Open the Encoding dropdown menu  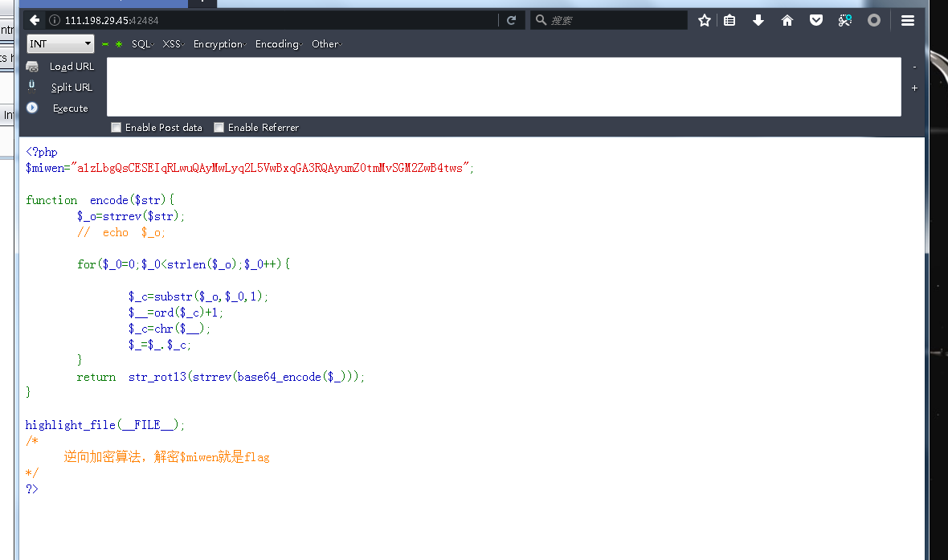pyautogui.click(x=279, y=44)
